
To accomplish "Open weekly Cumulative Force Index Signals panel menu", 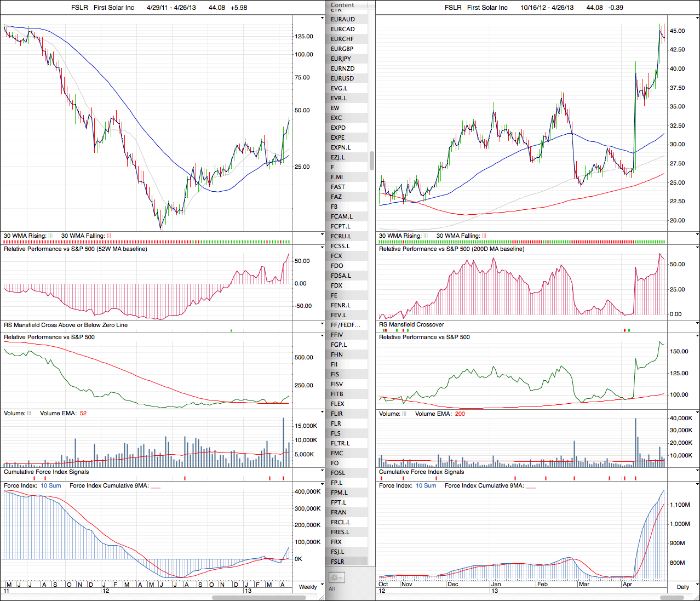I will [322, 471].
